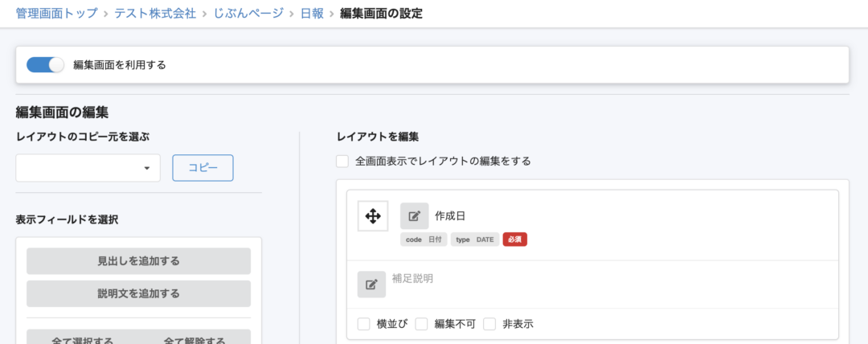Viewport: 868px width, 344px height.
Task: Check the 全画面表示でレイアウトの編集をする checkbox
Action: [x=342, y=162]
